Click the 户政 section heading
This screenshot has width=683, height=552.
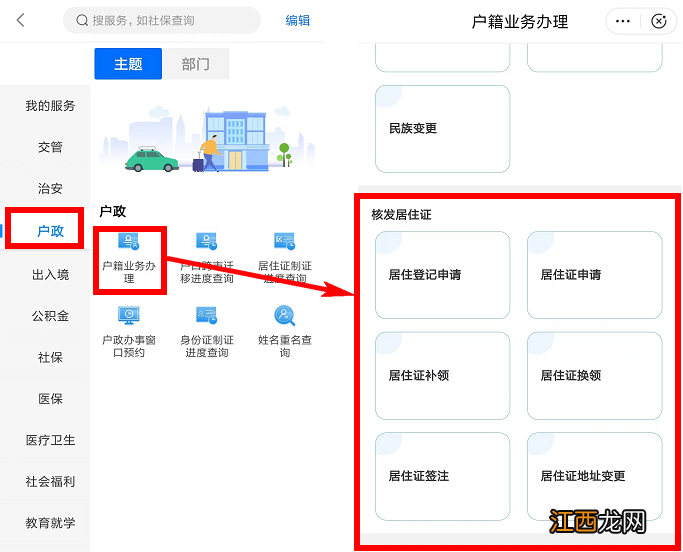113,211
